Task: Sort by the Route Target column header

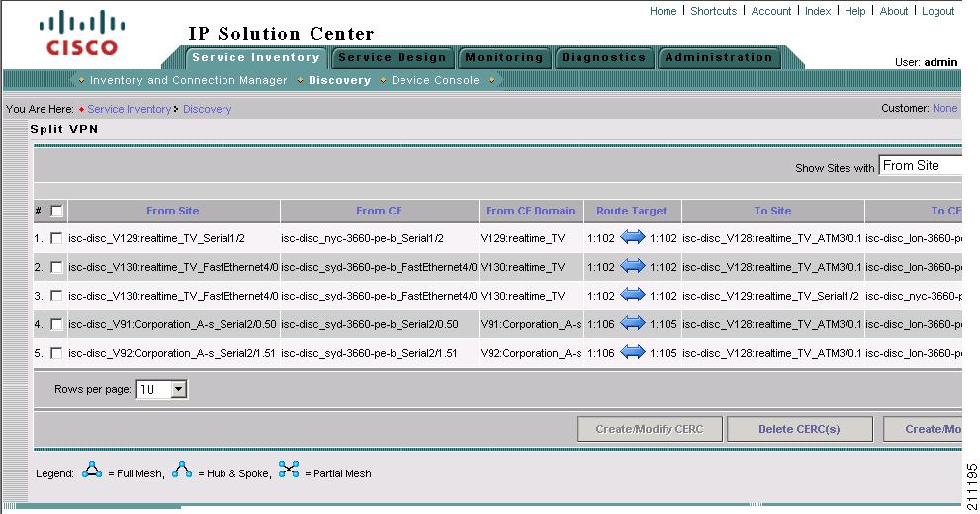Action: point(631,212)
